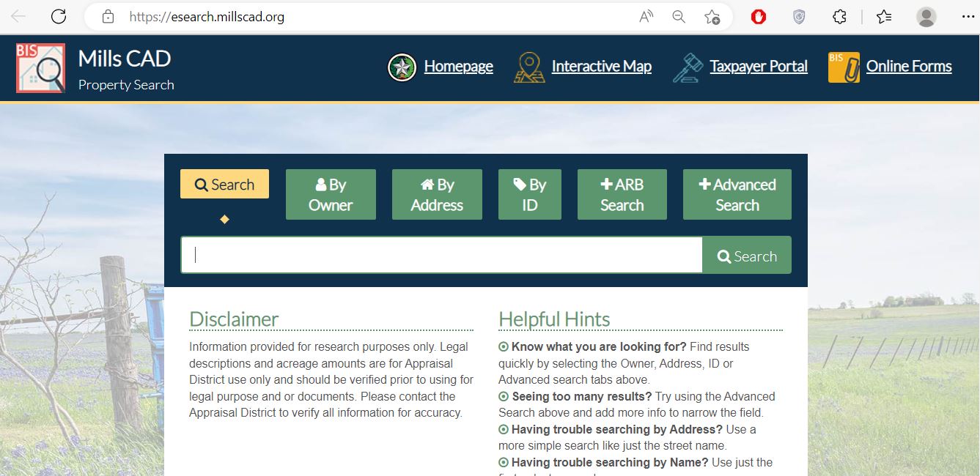Refresh the page with the reload icon
Image resolution: width=980 pixels, height=476 pixels.
59,16
